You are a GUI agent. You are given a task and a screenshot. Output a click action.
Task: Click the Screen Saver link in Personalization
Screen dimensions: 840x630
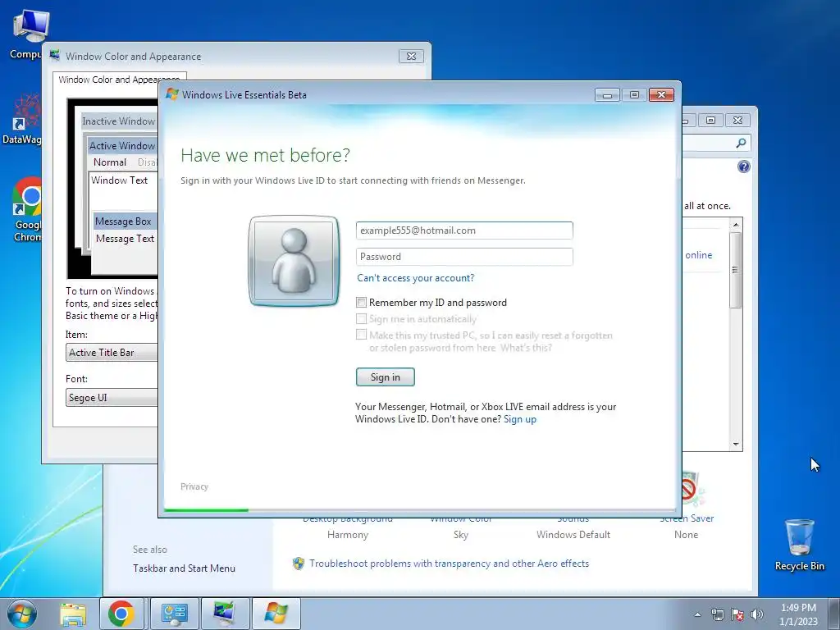(x=687, y=518)
